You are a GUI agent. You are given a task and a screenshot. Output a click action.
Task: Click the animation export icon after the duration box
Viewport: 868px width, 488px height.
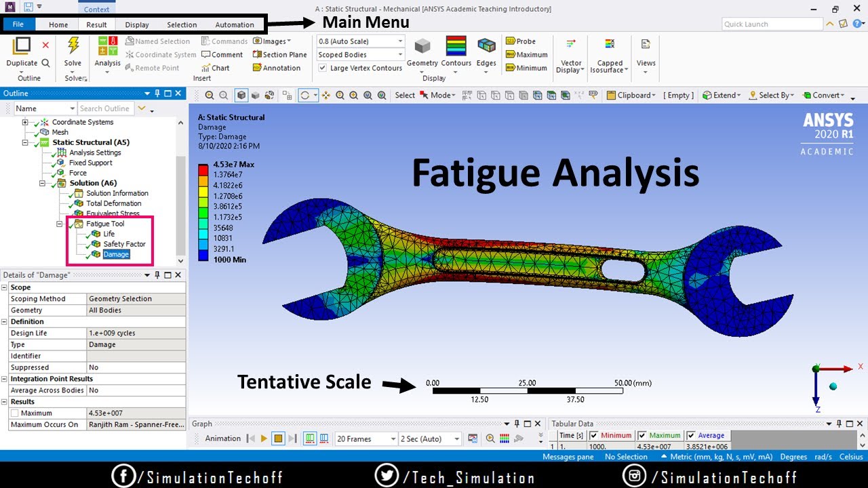473,439
